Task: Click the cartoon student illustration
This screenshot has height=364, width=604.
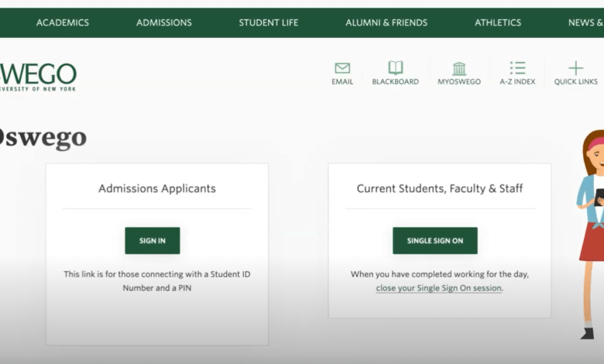Action: point(590,235)
